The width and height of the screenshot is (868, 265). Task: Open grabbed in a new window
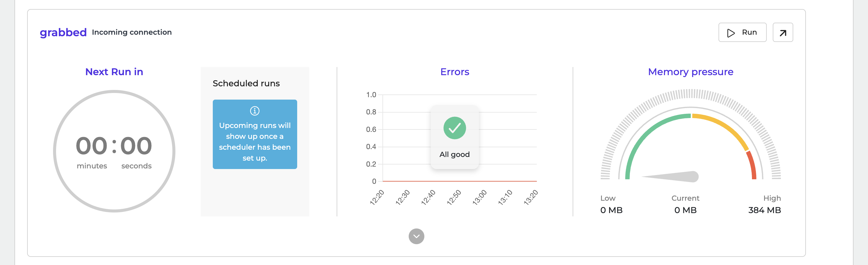point(783,32)
